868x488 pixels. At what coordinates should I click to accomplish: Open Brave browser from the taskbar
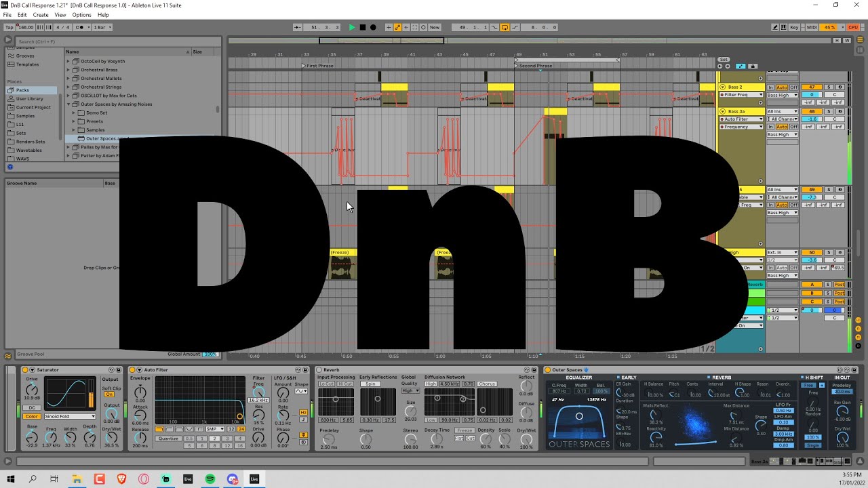pos(121,479)
